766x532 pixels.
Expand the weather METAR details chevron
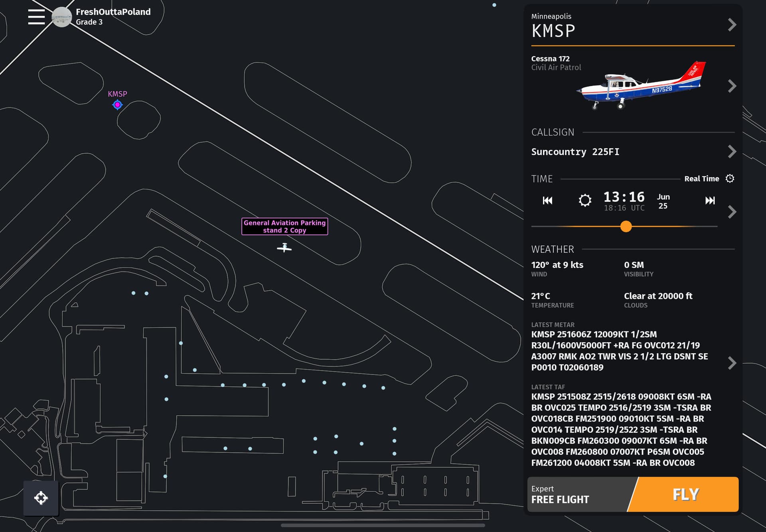click(x=732, y=363)
